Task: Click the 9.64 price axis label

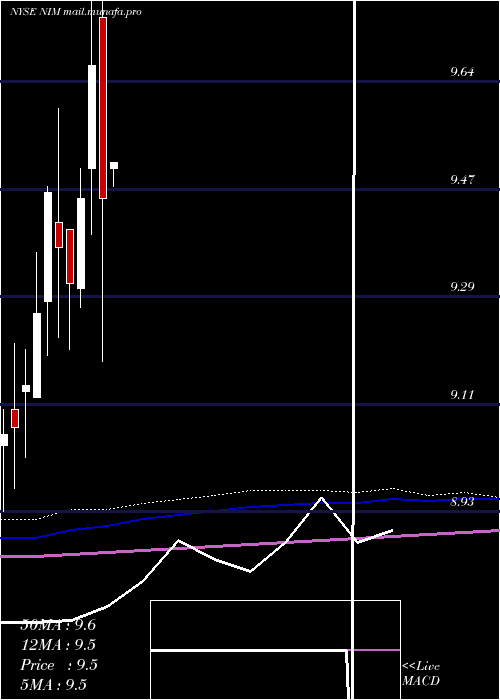Action: point(462,71)
